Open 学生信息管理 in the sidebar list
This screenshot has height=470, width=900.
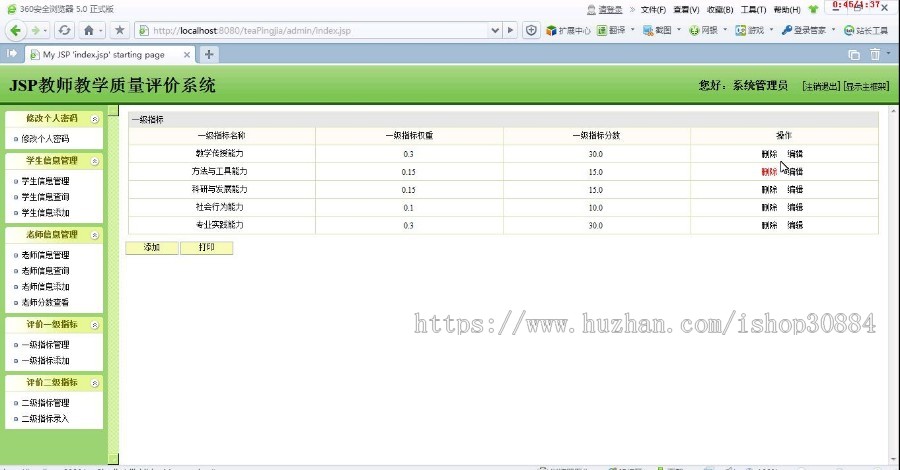coord(45,181)
